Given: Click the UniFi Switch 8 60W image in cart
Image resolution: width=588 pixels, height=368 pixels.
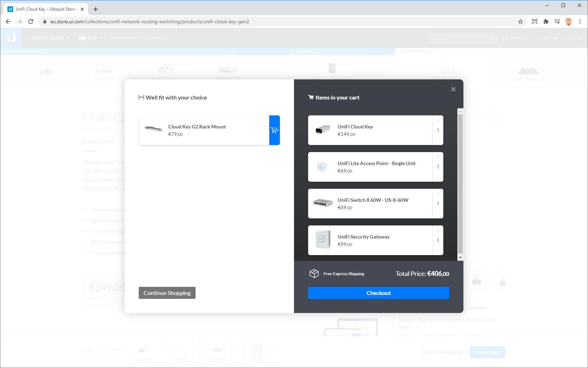Looking at the screenshot, I should (x=323, y=203).
